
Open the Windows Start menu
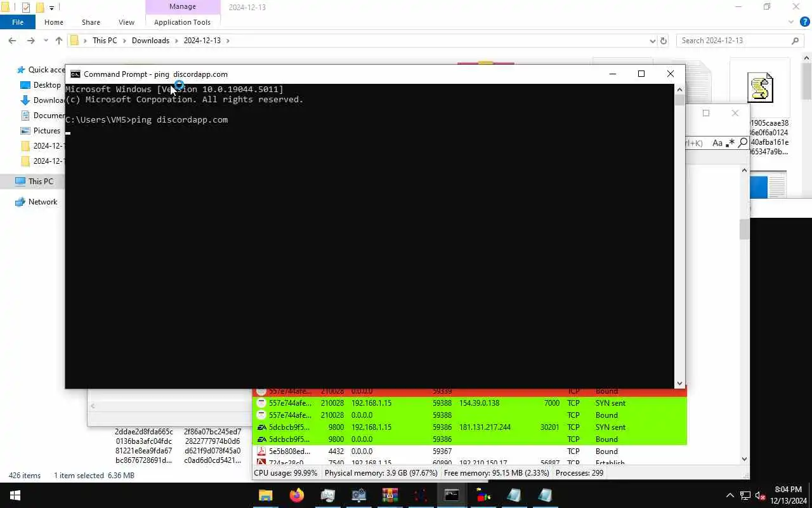pos(15,495)
